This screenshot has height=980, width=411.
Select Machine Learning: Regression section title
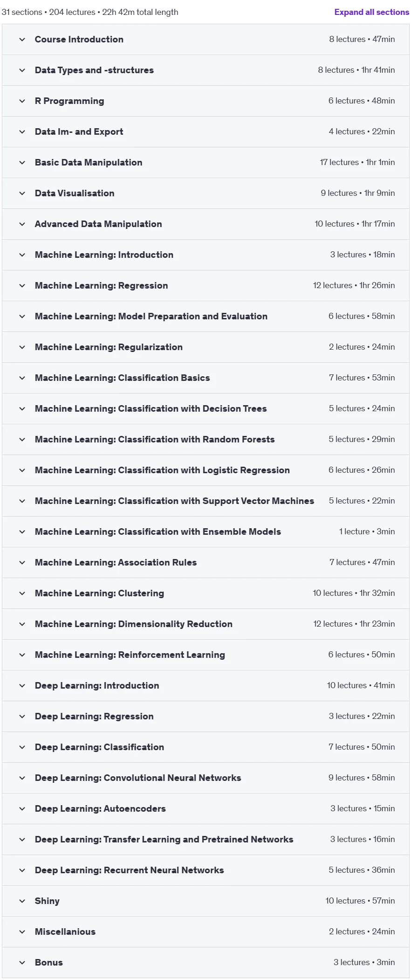[x=101, y=285]
